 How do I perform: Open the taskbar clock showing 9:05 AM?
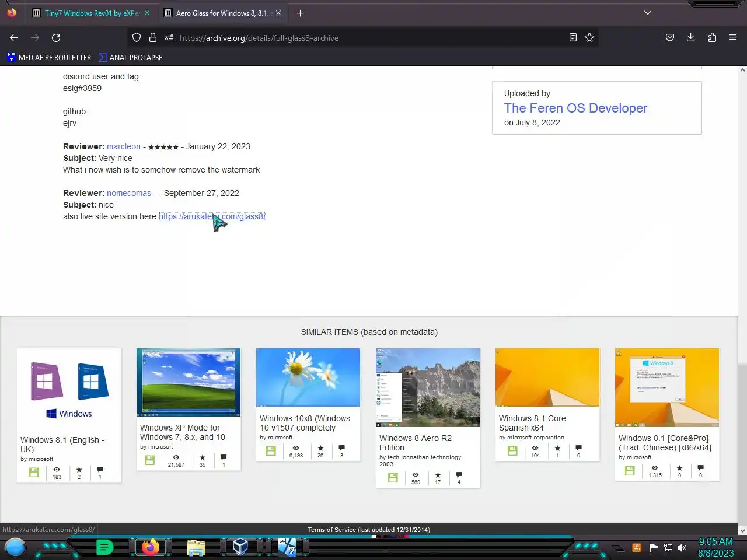coord(716,547)
